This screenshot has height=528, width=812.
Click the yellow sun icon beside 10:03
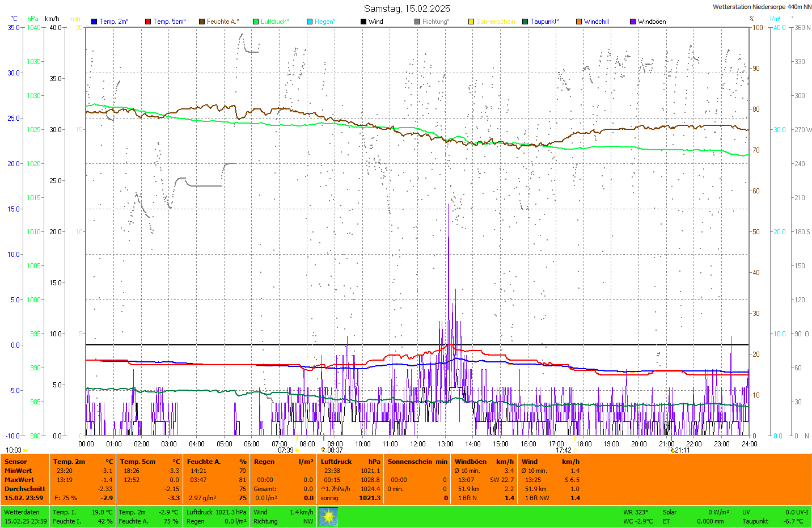click(26, 450)
